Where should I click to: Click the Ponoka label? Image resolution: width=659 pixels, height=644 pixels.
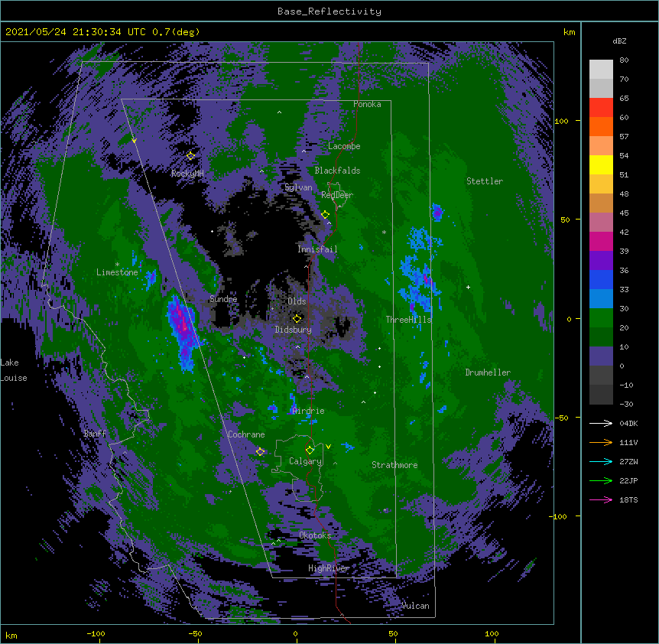[x=367, y=104]
